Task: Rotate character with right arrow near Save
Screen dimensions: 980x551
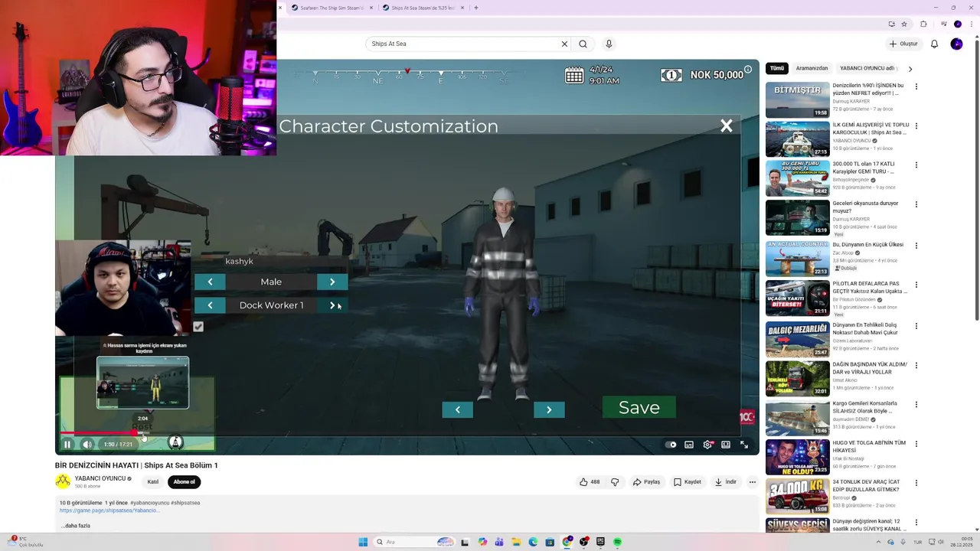Action: (x=549, y=409)
